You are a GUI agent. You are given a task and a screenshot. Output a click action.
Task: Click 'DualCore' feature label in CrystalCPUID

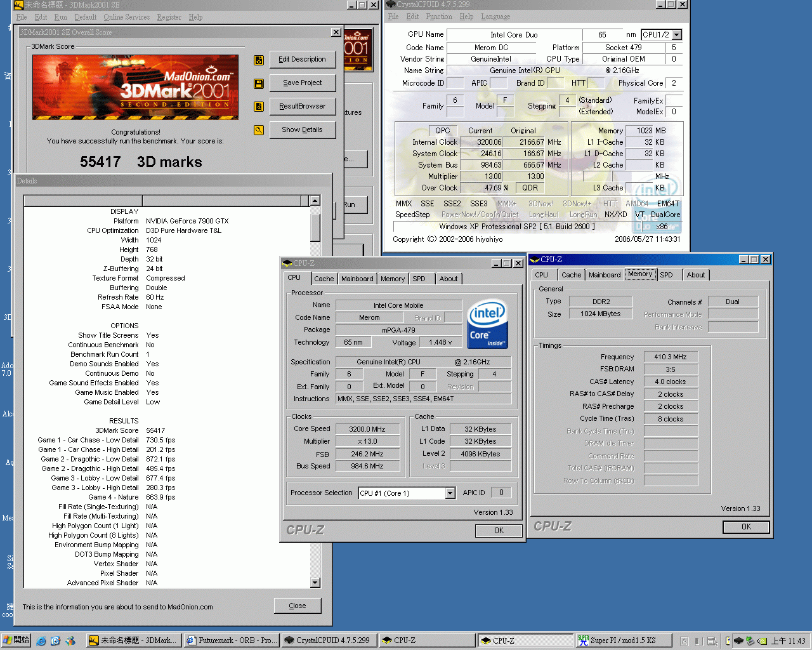(665, 215)
